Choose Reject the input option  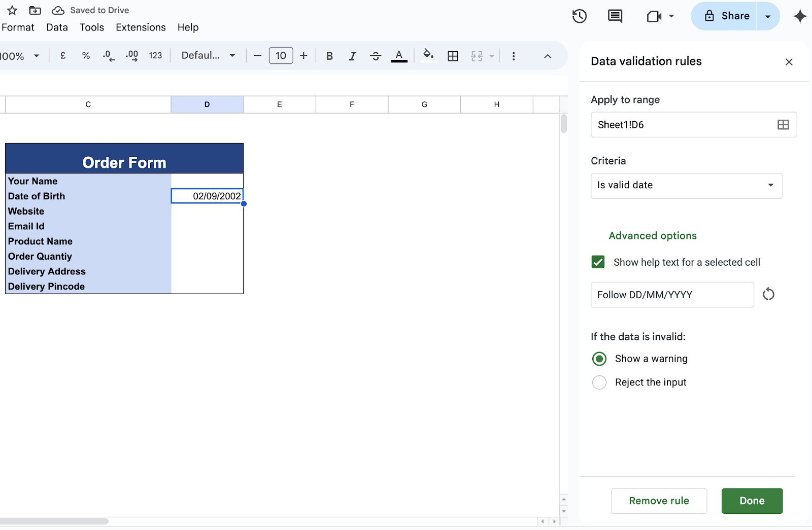click(x=599, y=382)
